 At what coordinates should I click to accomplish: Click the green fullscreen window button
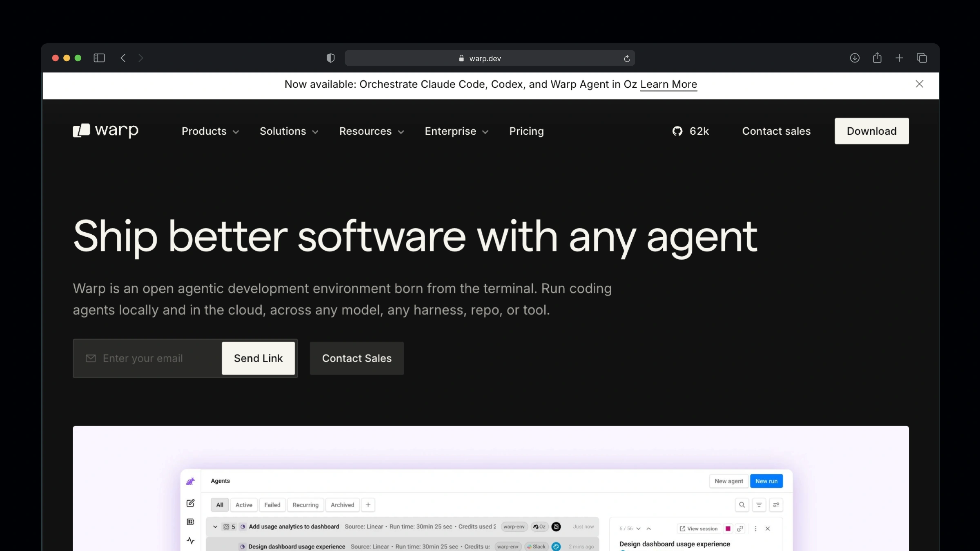(78, 58)
